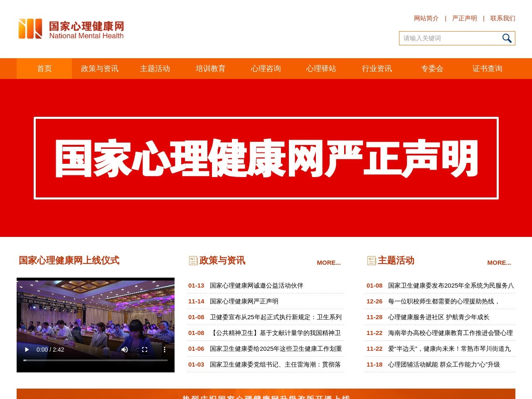532x399 pixels.
Task: Select 政策与资讯 in navigation bar
Action: point(100,69)
